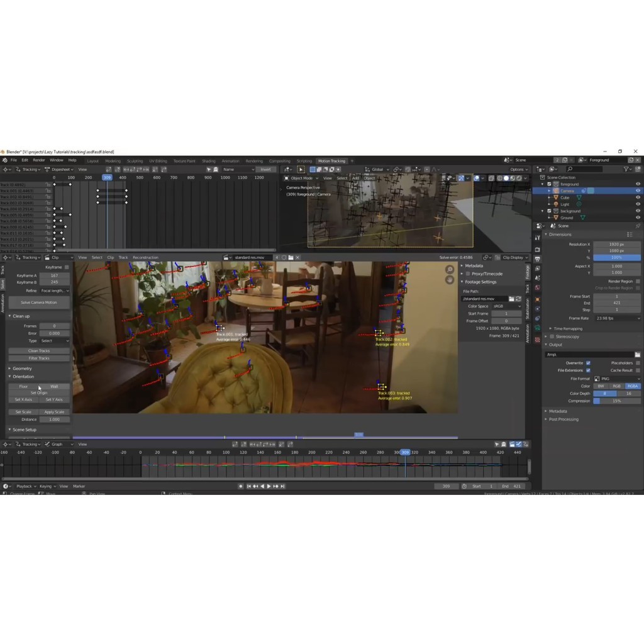This screenshot has height=644, width=644.
Task: Enable the Render Region checkbox
Action: point(638,281)
